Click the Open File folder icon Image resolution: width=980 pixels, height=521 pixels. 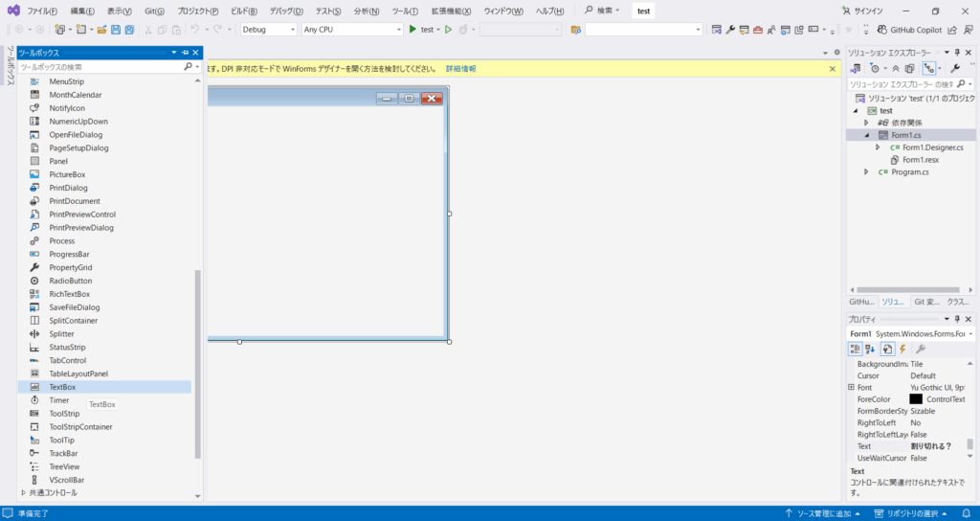tap(101, 30)
